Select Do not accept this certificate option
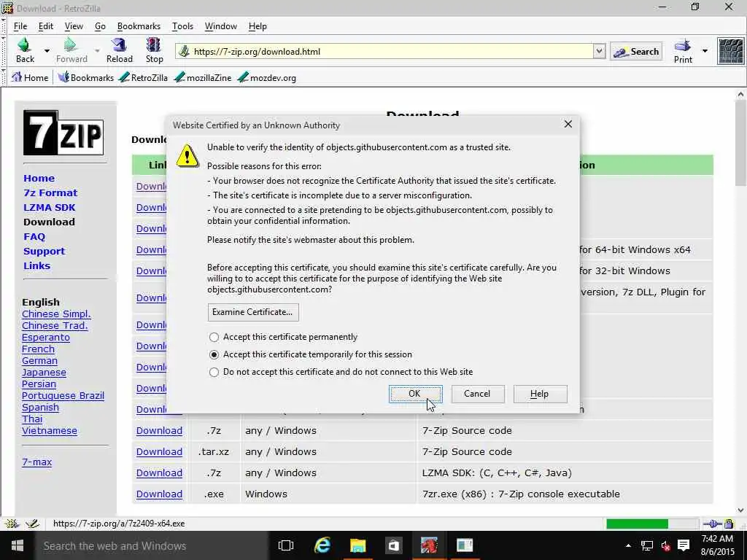The height and width of the screenshot is (560, 747). (x=214, y=372)
